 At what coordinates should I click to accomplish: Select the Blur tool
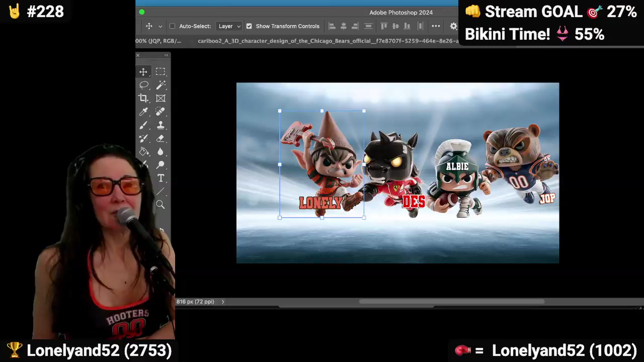(x=160, y=152)
